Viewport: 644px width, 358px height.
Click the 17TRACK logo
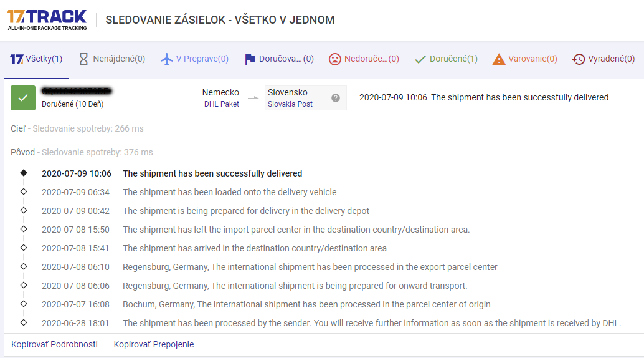(47, 19)
